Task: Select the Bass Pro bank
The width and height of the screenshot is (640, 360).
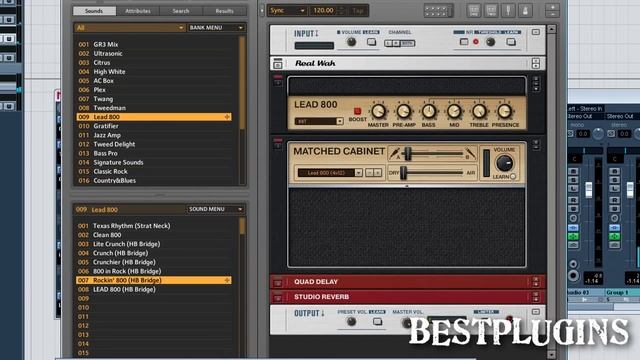Action: click(x=154, y=153)
